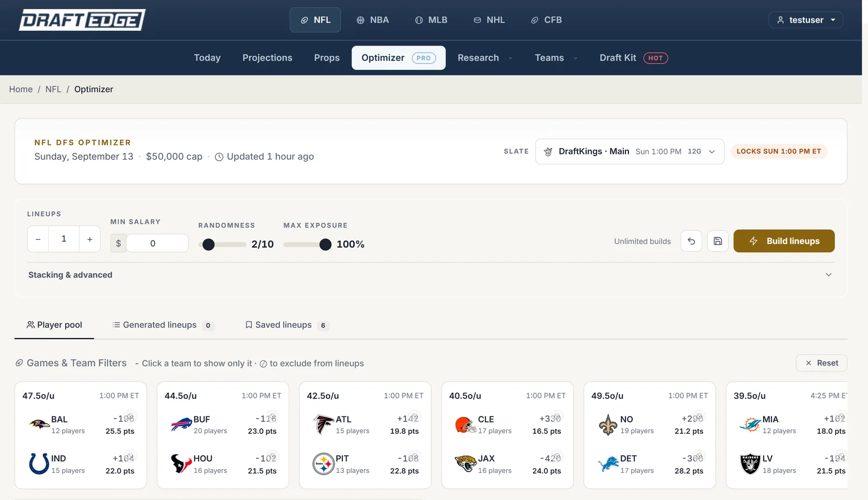Click the Cleveland Browns team logo

(x=465, y=425)
